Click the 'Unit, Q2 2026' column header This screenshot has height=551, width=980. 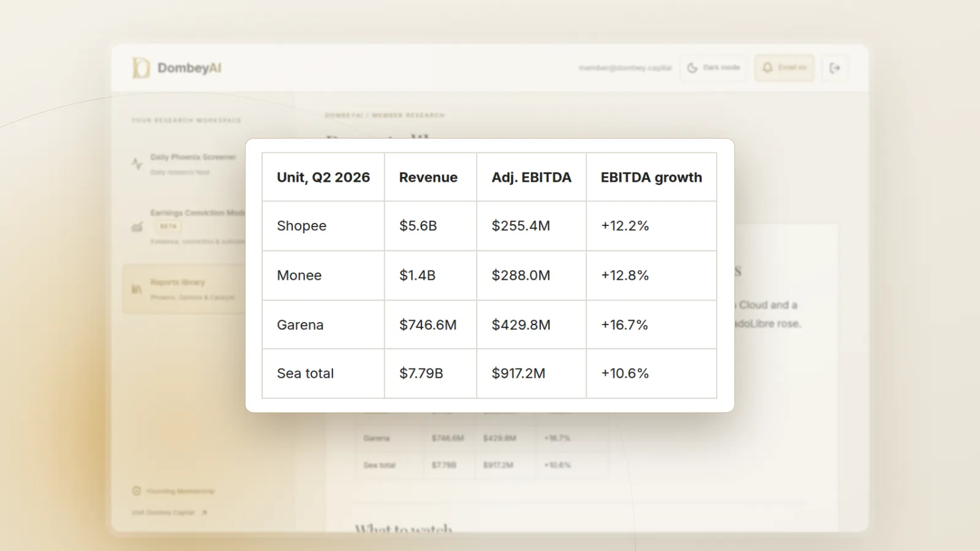323,178
